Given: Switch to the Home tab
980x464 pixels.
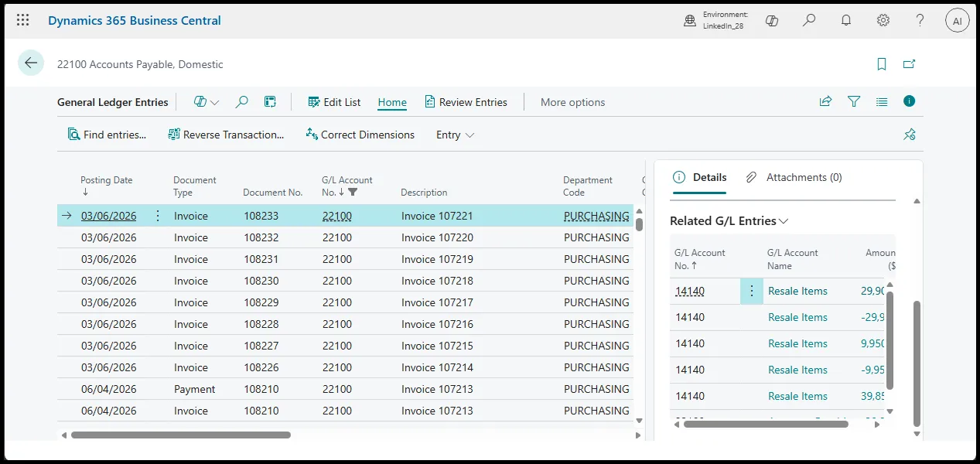Looking at the screenshot, I should click(392, 102).
